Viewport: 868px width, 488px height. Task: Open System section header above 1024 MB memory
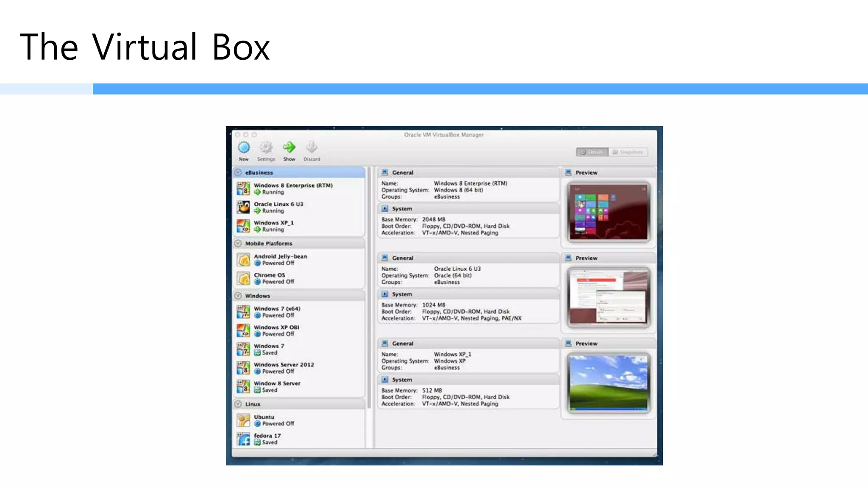tap(468, 294)
